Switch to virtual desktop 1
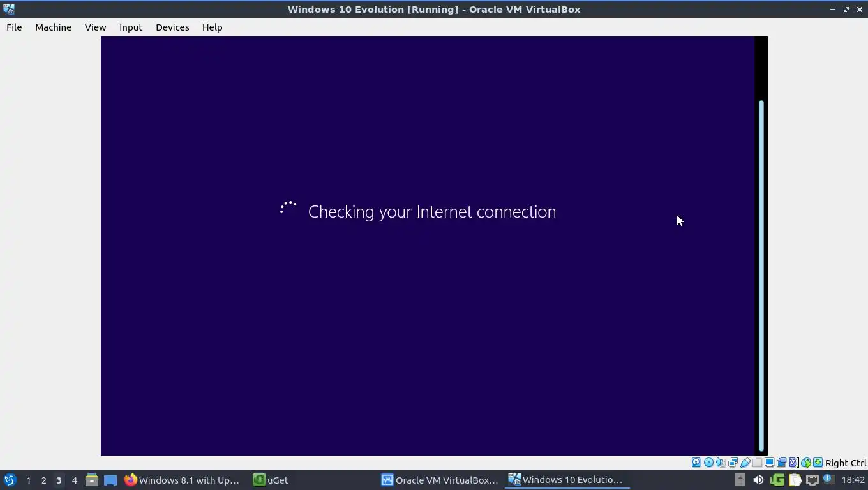This screenshot has width=868, height=490. point(28,480)
